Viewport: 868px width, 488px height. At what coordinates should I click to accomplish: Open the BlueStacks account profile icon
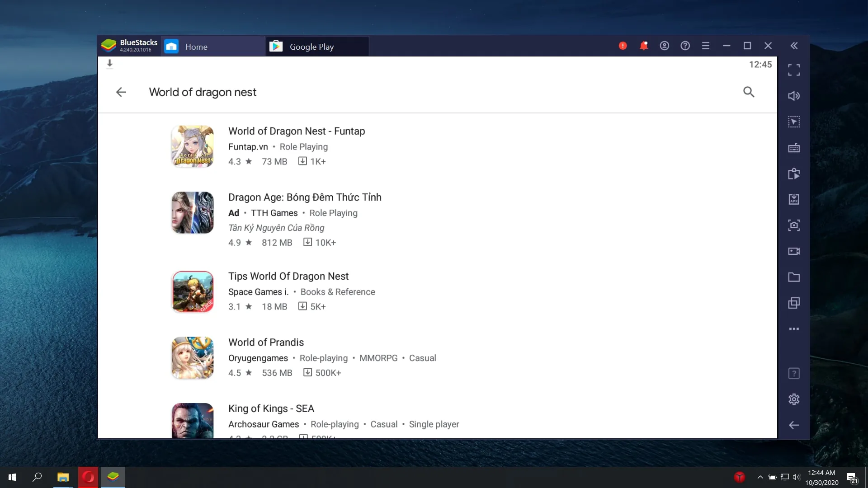point(664,46)
